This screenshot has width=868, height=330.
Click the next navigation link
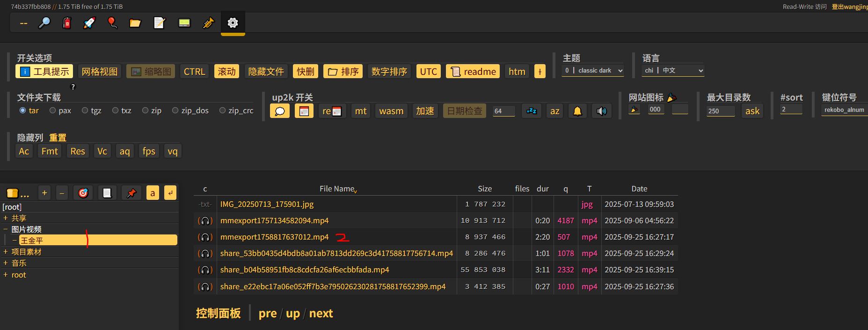click(321, 314)
